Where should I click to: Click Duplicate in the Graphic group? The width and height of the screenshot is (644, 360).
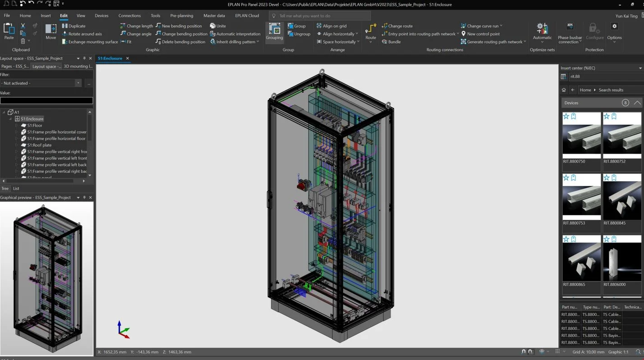[x=74, y=26]
